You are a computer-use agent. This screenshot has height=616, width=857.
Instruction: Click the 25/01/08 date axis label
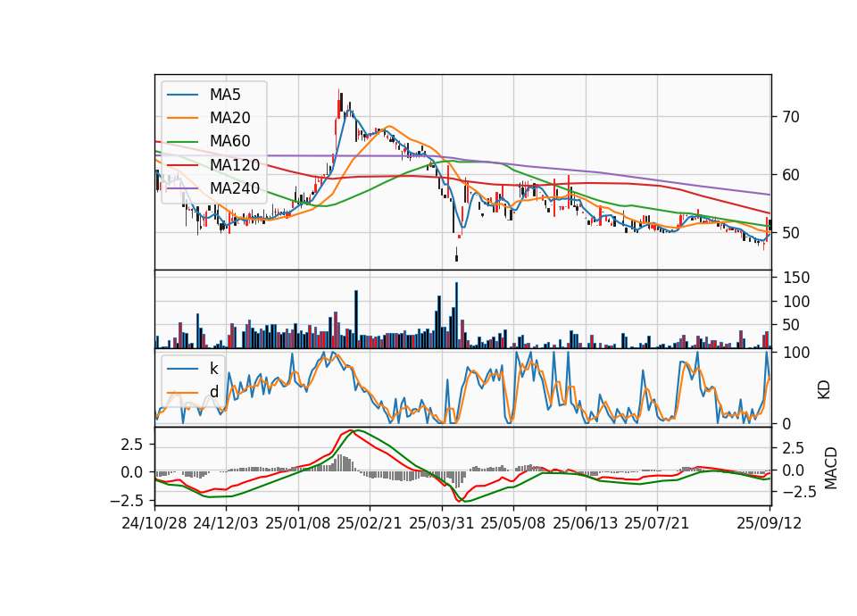[298, 523]
